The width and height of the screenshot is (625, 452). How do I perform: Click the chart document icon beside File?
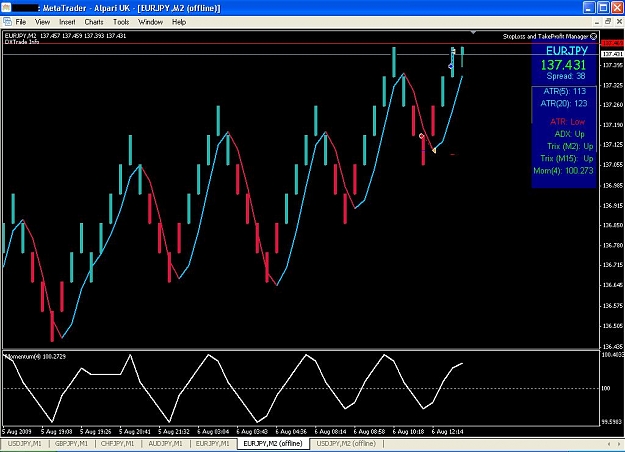click(7, 22)
